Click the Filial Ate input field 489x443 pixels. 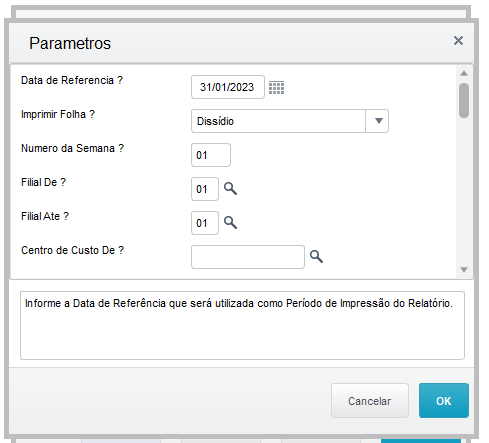(205, 223)
